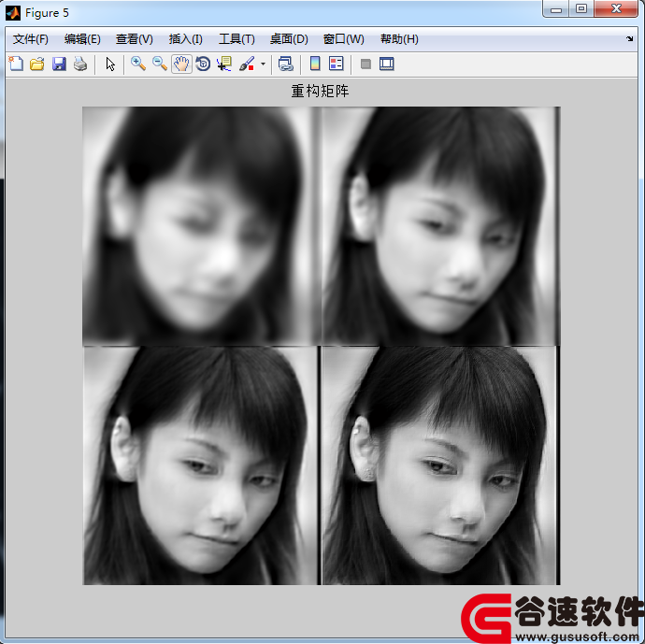Click the Link Plot icon
The width and height of the screenshot is (645, 644).
click(x=285, y=64)
